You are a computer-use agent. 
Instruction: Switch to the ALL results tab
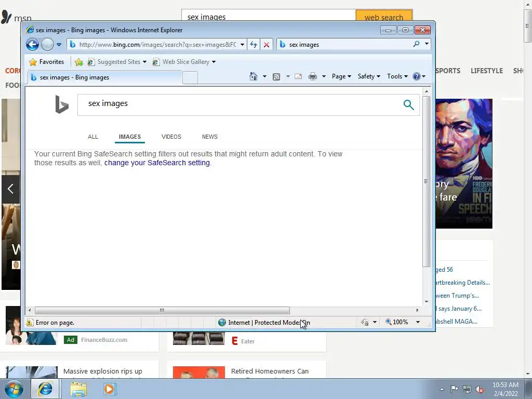[92, 137]
